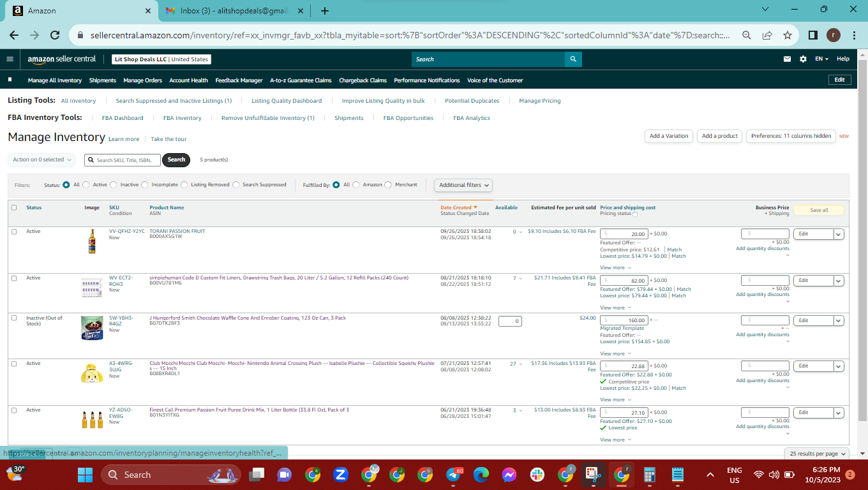This screenshot has height=490, width=868.
Task: Click the Windows Start button
Action: click(x=85, y=475)
